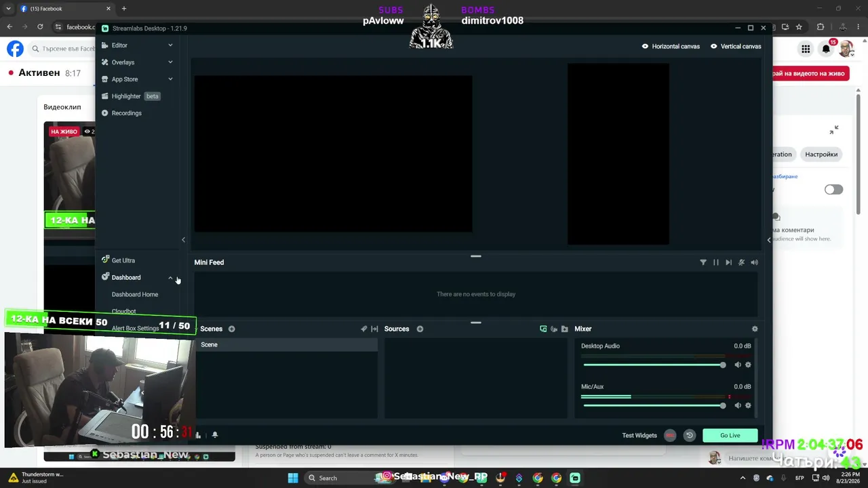Expand the right-side panel arrow
868x488 pixels.
(x=769, y=240)
